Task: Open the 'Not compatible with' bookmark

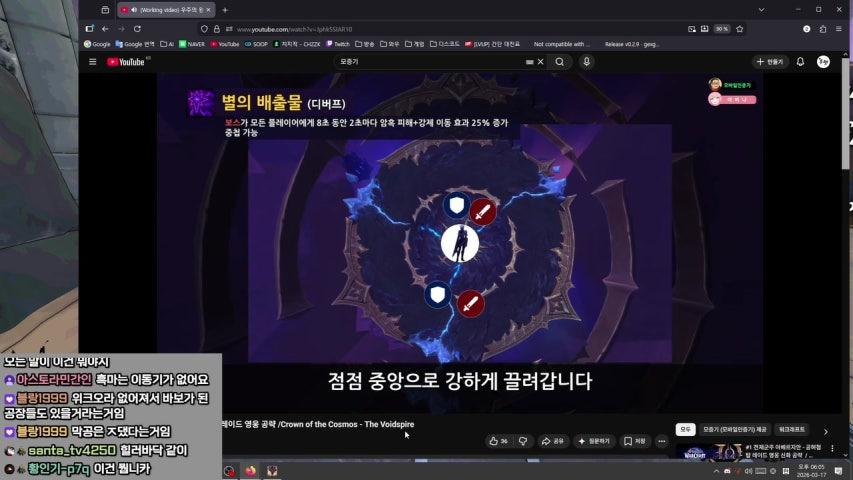Action: 560,44
